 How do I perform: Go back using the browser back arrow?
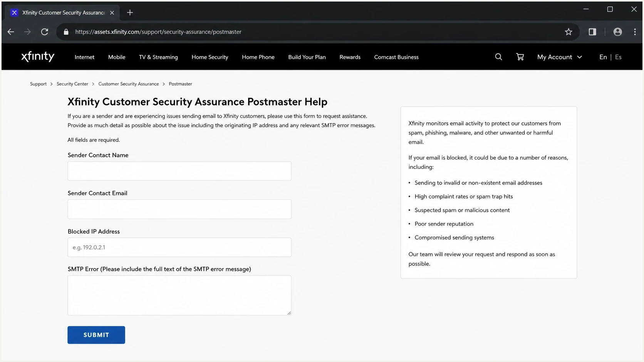[11, 32]
